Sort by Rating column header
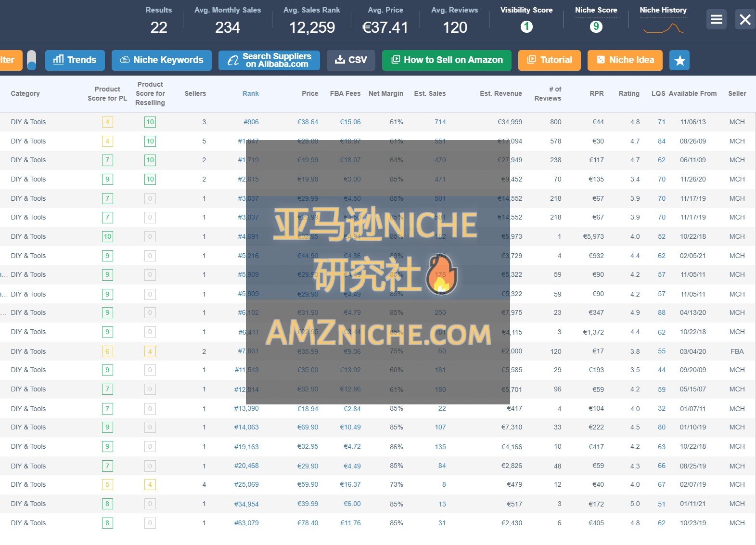This screenshot has width=756, height=545. [x=629, y=93]
